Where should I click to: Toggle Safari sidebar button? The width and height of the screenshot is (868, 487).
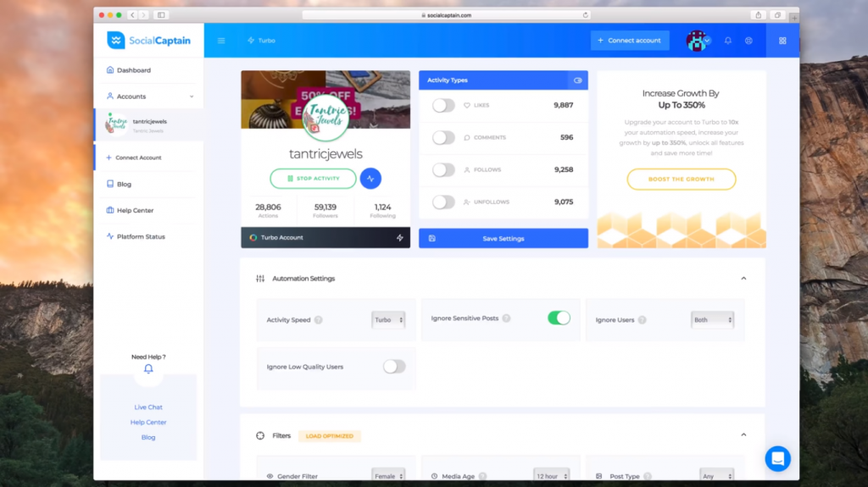tap(161, 15)
